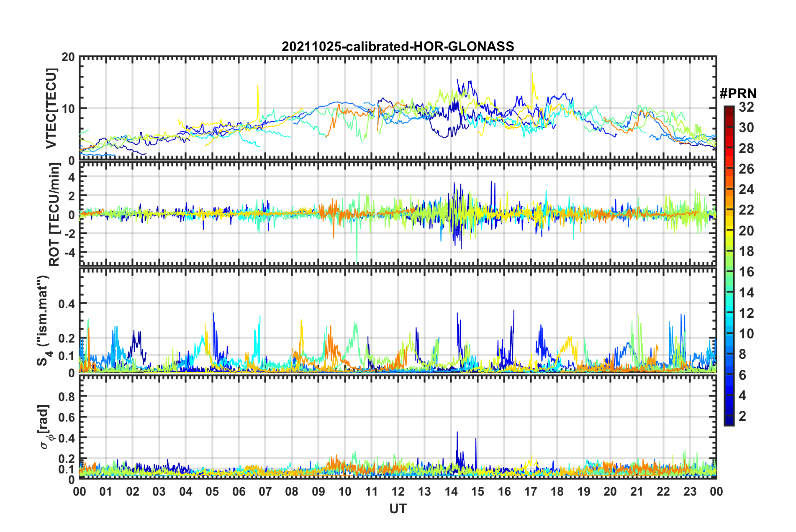
Task: Click the sigma-phi axis tick label "0.8"
Action: (x=67, y=396)
